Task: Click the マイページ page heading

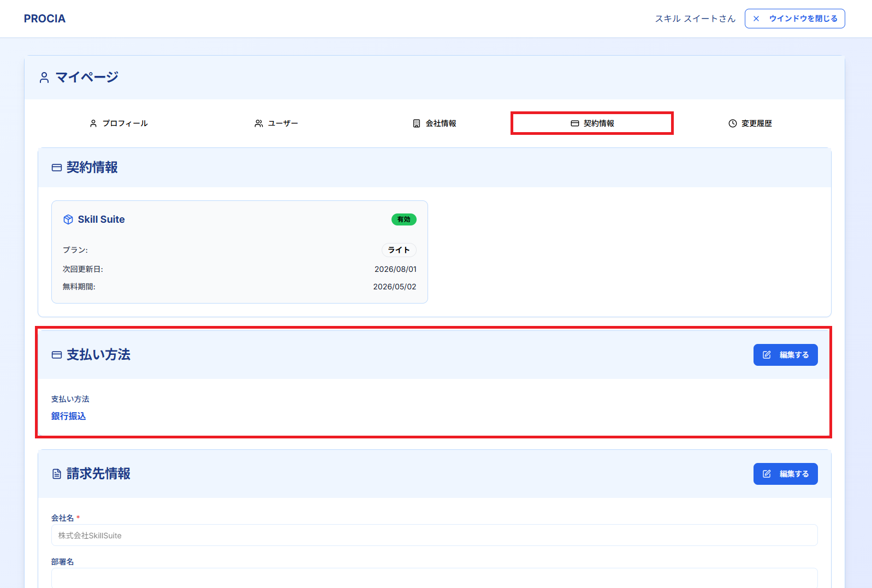Action: click(87, 77)
